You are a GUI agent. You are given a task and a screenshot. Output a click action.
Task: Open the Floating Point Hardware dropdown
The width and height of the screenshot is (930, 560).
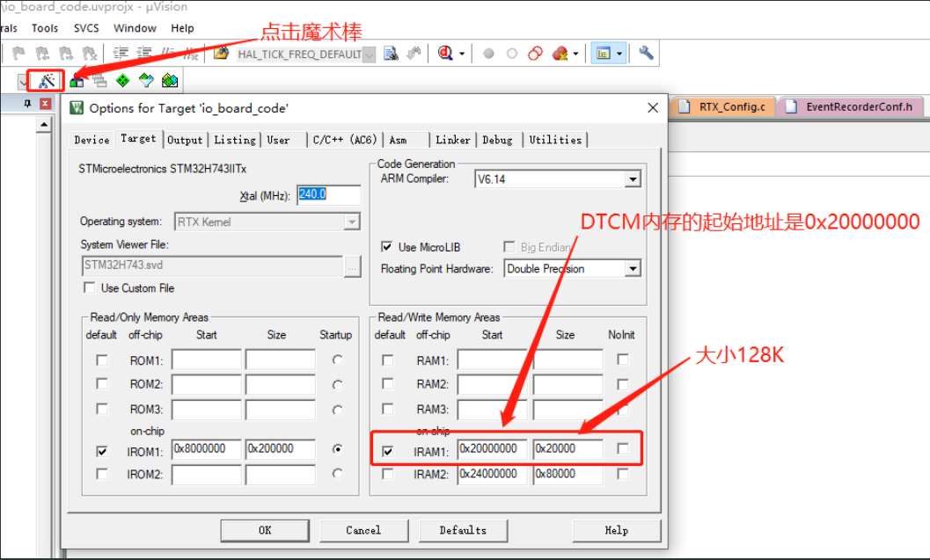tap(633, 268)
